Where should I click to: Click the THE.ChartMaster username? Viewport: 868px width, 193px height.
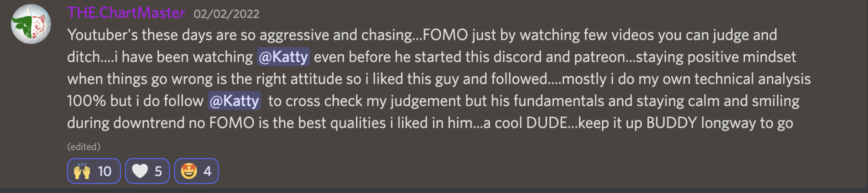tap(126, 13)
